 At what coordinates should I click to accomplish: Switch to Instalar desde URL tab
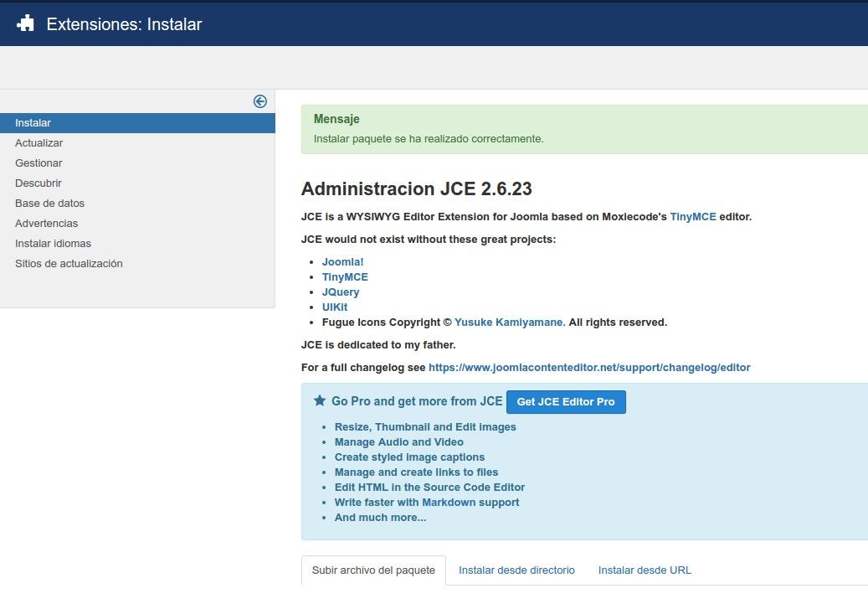645,570
